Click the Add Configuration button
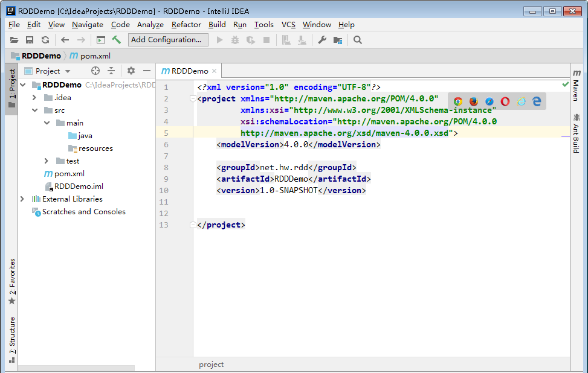 click(x=168, y=40)
